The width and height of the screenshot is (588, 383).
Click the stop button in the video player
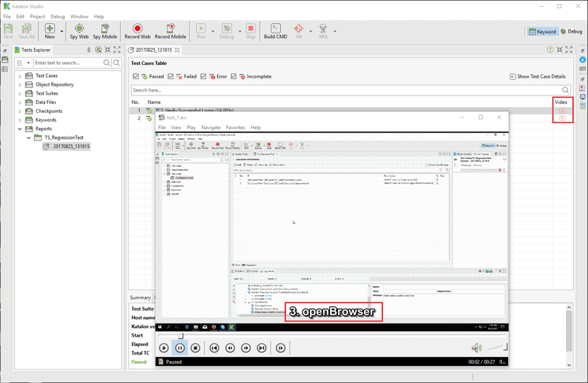195,347
